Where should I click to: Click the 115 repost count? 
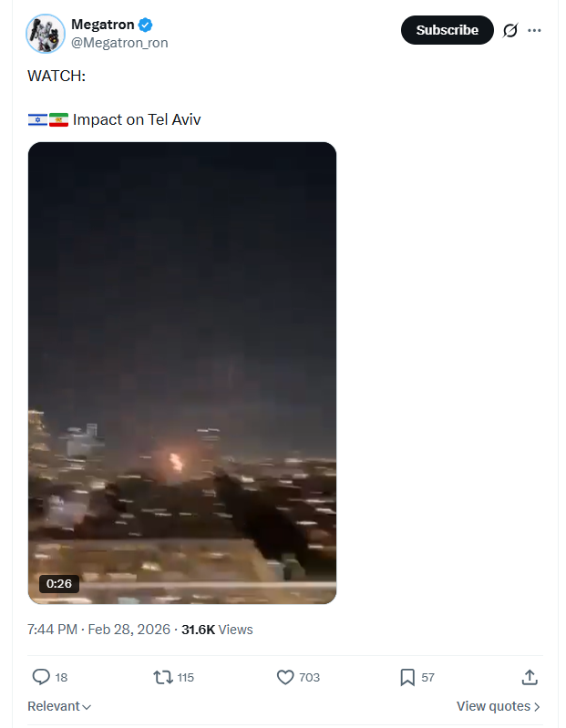pyautogui.click(x=185, y=678)
